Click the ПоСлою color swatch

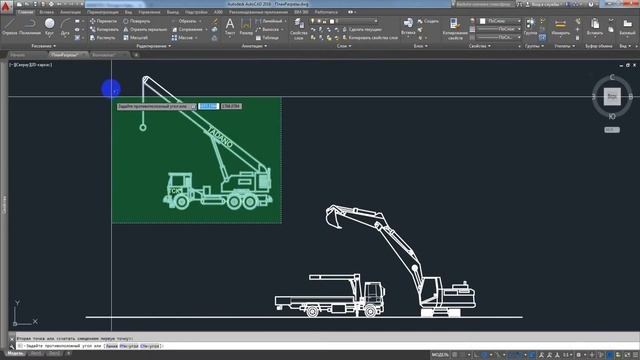pyautogui.click(x=482, y=21)
